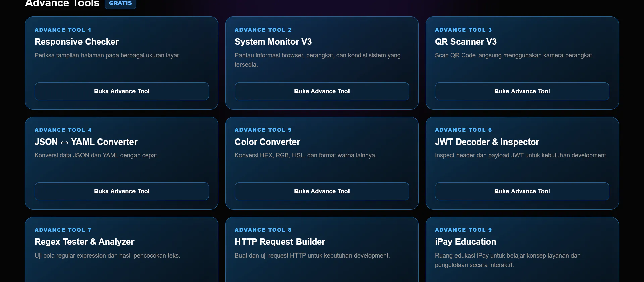Select the ADVANCE TOOL 9 label
644x282 pixels.
[464, 230]
